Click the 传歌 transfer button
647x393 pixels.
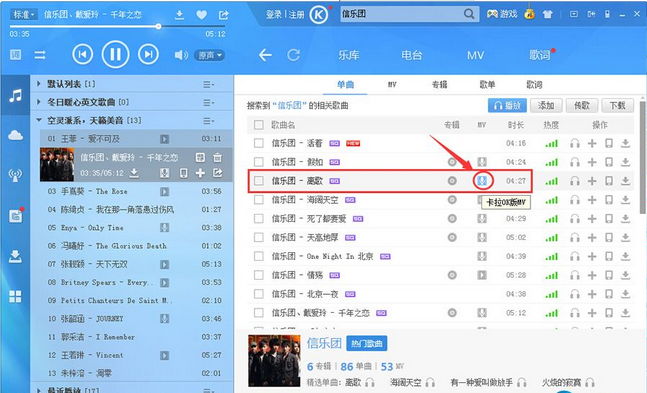582,106
